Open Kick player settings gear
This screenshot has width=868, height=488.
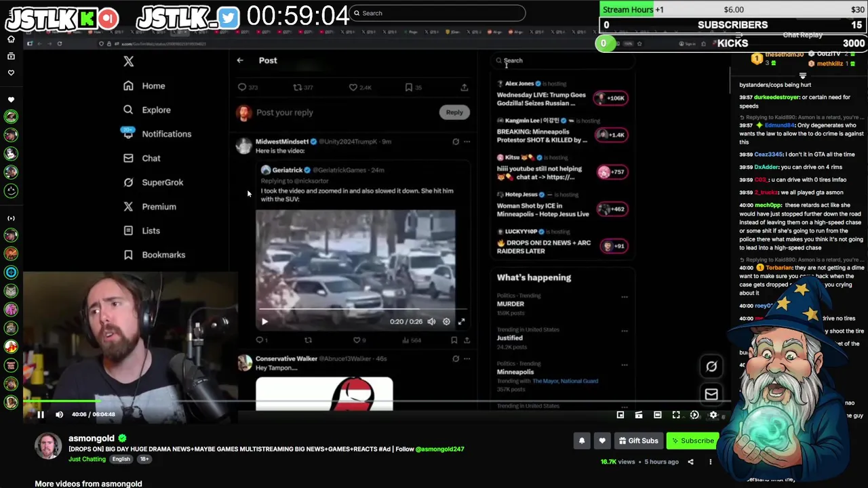click(713, 415)
